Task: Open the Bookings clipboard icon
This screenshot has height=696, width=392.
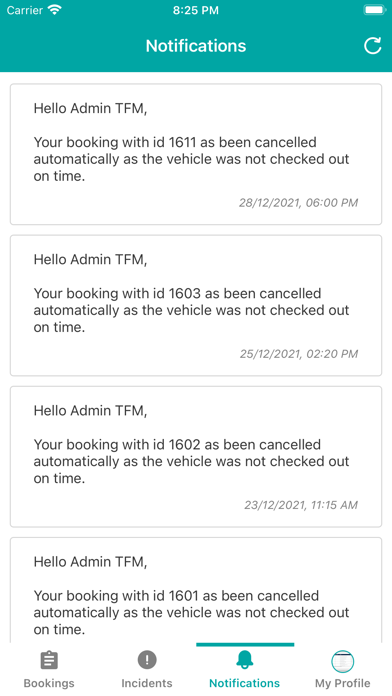Action: click(x=49, y=660)
